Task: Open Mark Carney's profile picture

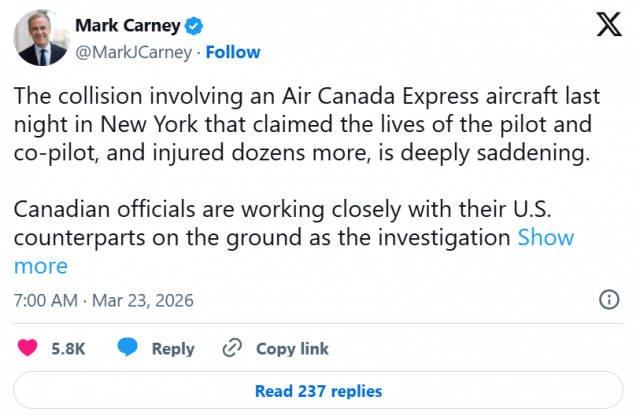Action: (x=39, y=40)
